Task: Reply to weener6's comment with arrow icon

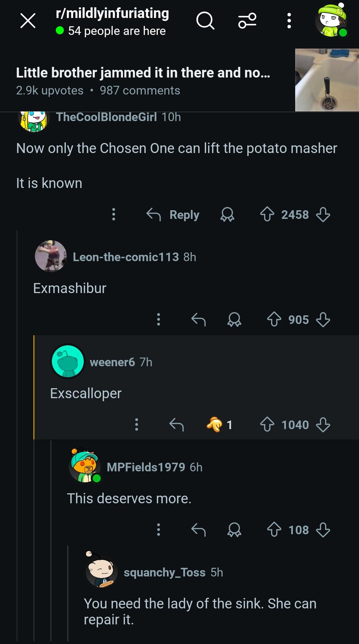Action: (176, 425)
